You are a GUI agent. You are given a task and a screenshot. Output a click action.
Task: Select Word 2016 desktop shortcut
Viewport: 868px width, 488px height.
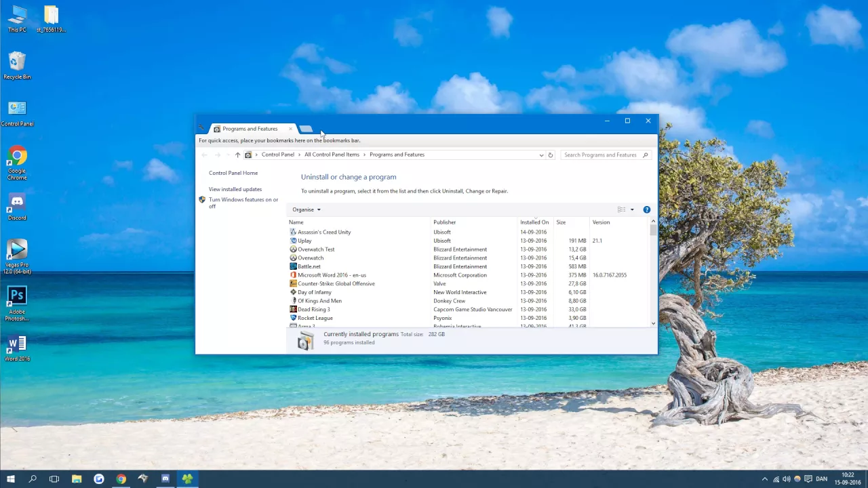17,348
